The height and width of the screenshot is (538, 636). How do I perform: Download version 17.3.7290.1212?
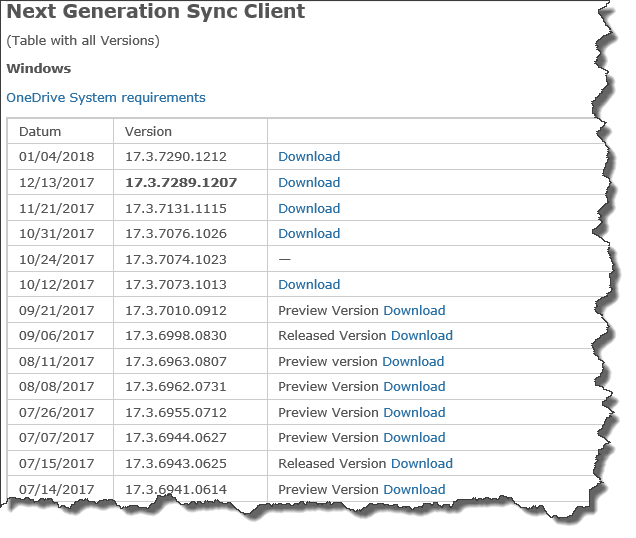[x=309, y=157]
